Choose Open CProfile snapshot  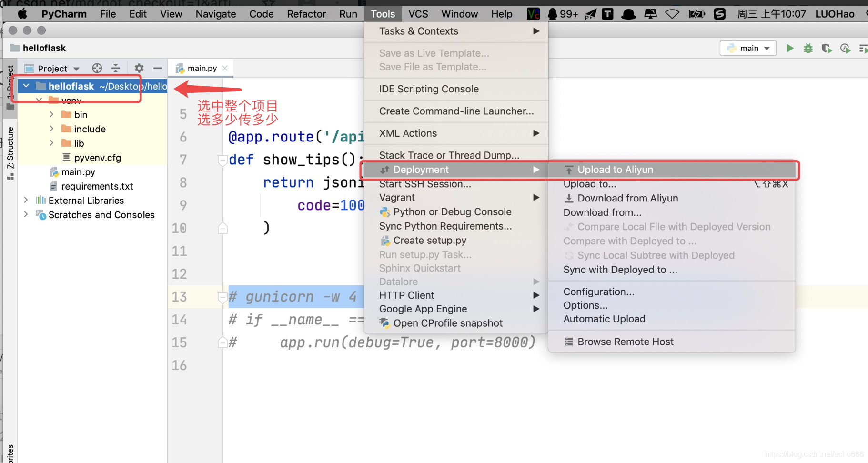coord(456,323)
